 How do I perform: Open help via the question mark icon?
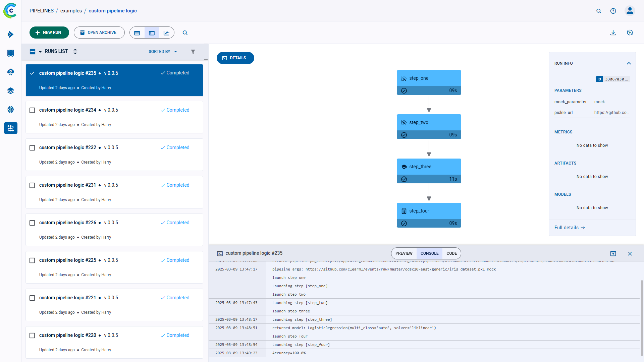[613, 11]
